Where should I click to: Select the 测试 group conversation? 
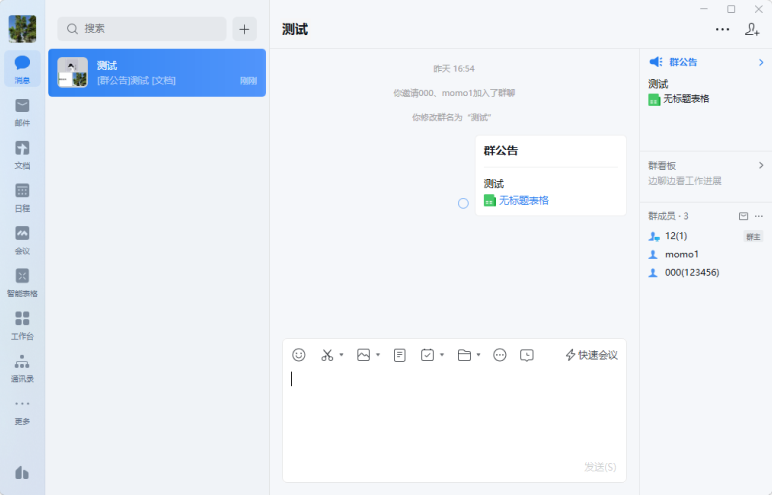click(x=157, y=72)
